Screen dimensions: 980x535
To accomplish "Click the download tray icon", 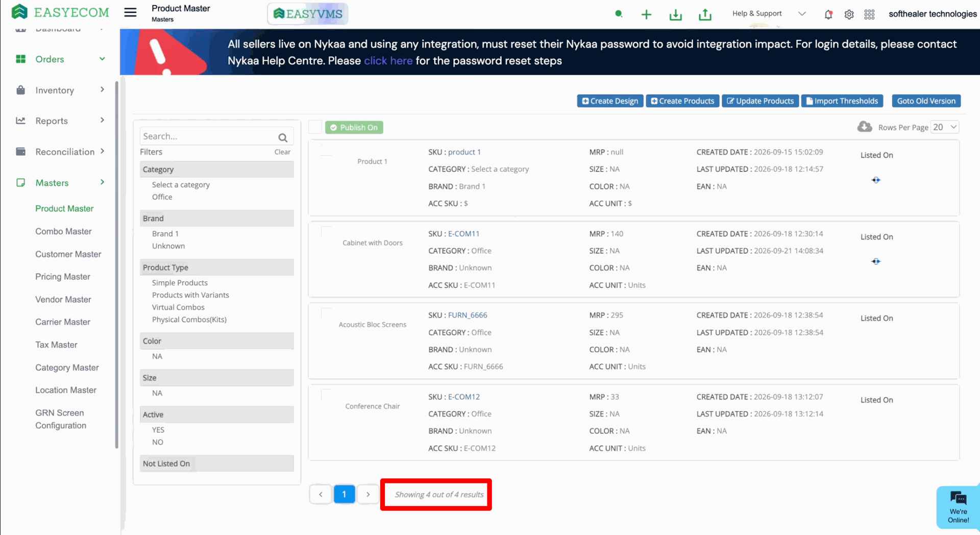I will [x=675, y=14].
